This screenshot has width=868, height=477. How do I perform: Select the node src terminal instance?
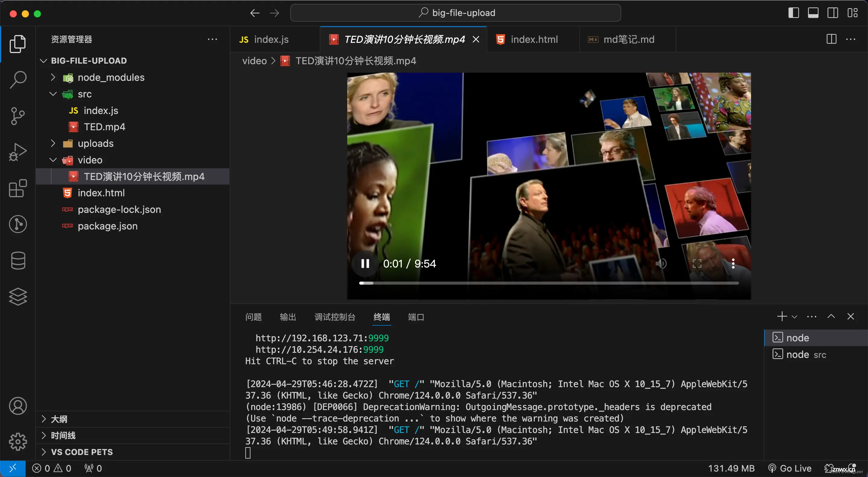pyautogui.click(x=816, y=354)
